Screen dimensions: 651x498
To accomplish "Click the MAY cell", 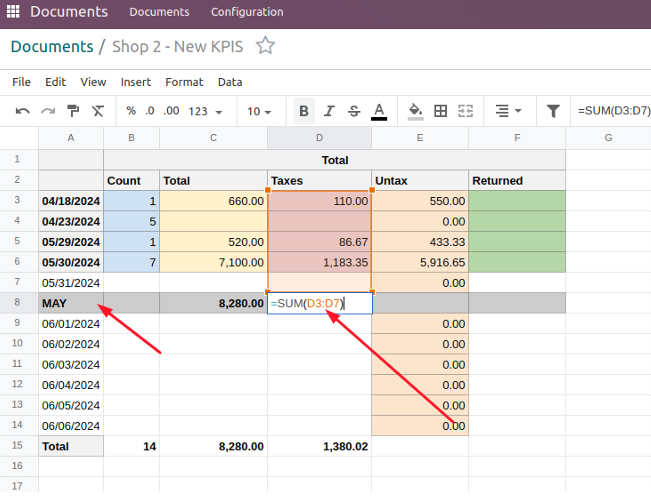I will (71, 303).
